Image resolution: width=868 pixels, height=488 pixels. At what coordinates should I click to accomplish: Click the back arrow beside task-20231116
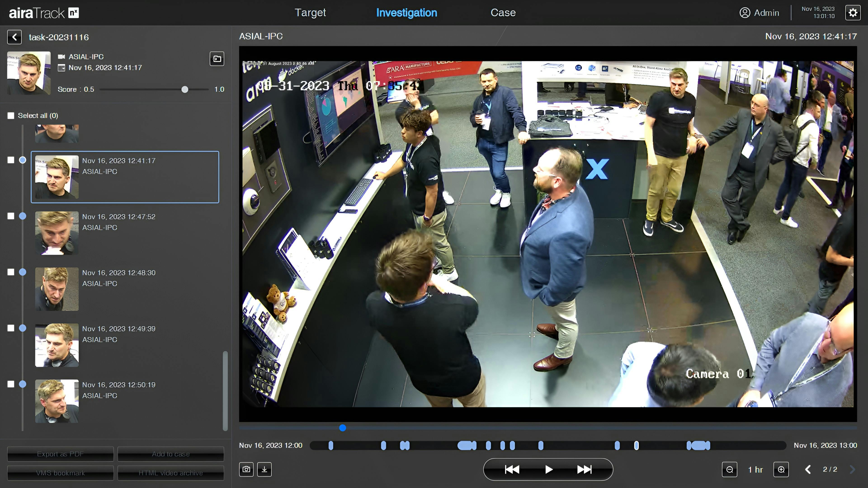click(14, 37)
